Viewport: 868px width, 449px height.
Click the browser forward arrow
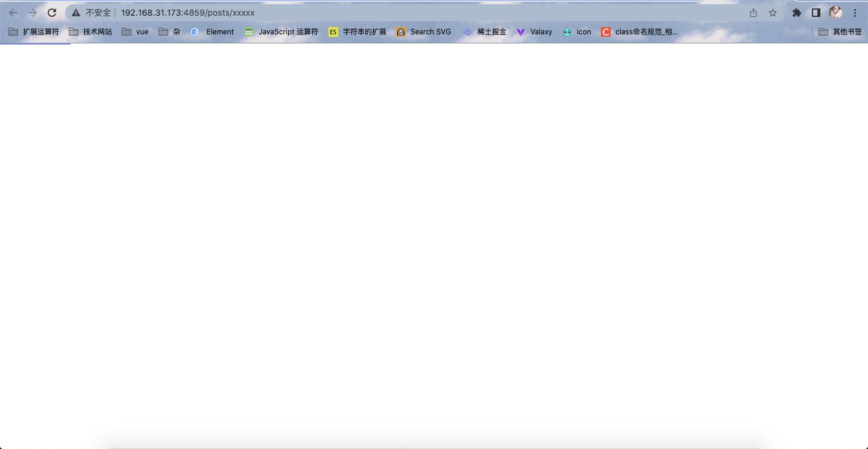33,12
